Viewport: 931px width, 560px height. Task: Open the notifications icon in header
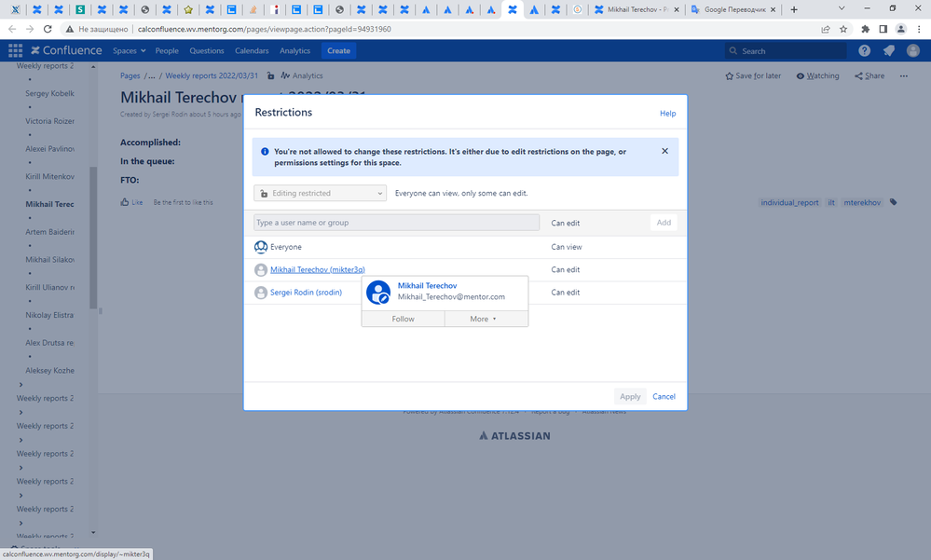pyautogui.click(x=889, y=51)
